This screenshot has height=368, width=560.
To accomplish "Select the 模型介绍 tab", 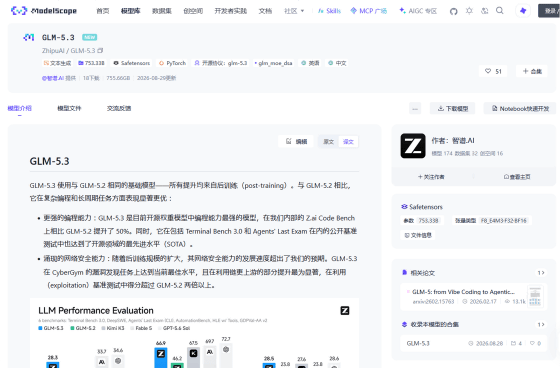I will point(20,108).
